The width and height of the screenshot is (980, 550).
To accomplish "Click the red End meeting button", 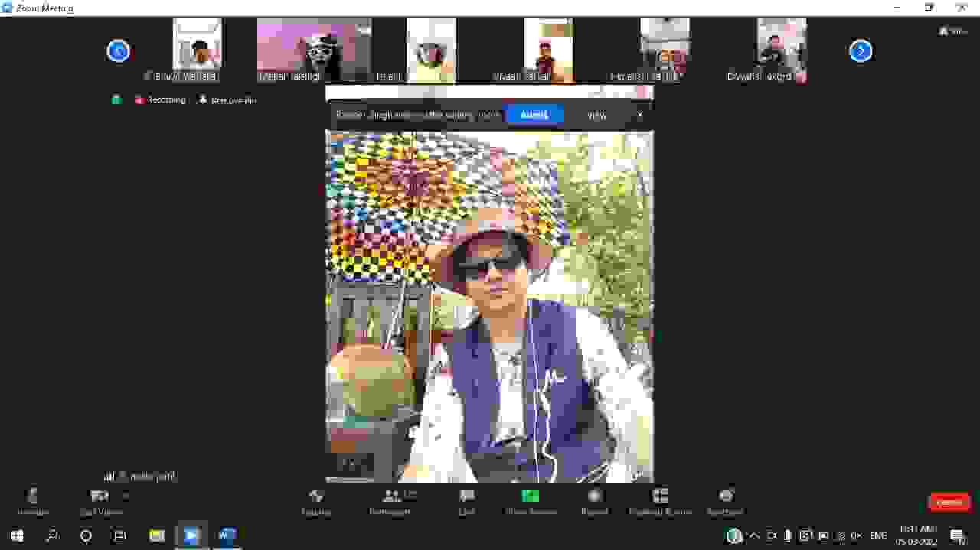I will (949, 502).
